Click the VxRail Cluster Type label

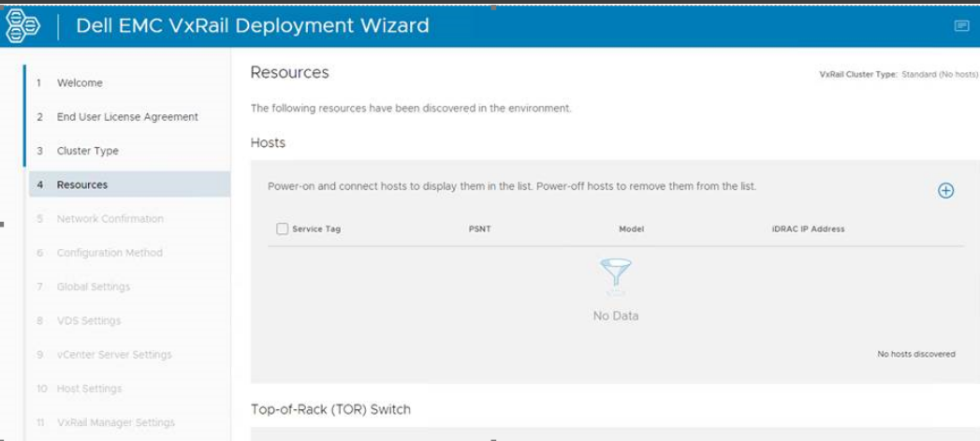[858, 74]
